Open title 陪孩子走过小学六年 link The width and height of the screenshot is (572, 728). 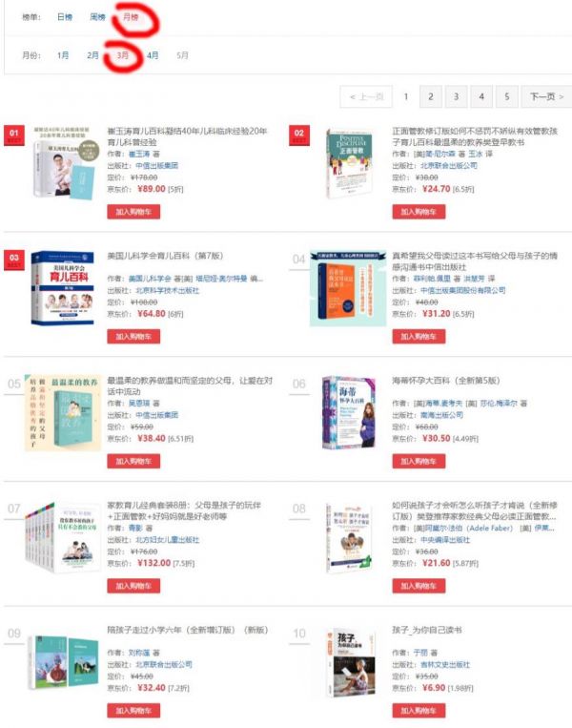(188, 630)
